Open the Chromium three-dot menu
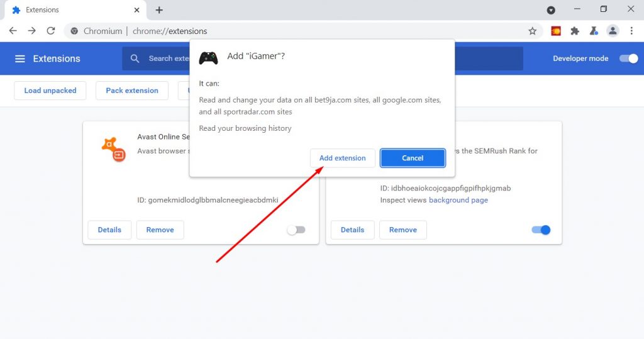The width and height of the screenshot is (644, 339). (631, 31)
